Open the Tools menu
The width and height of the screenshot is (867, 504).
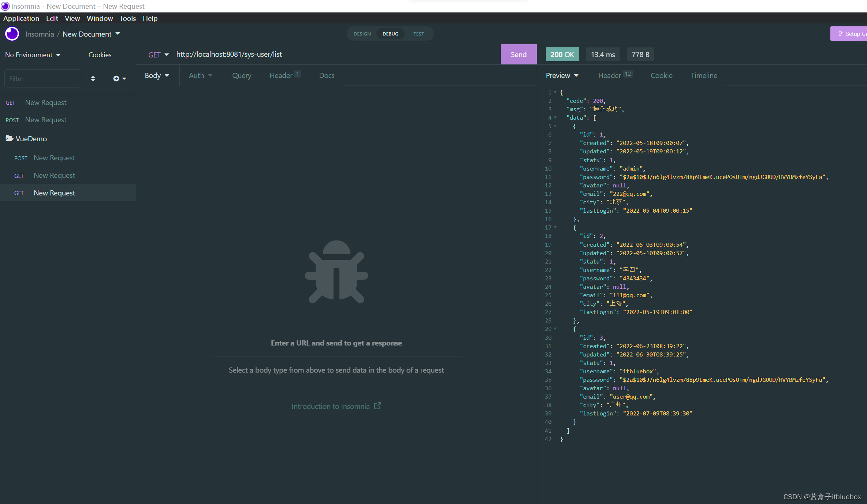tap(127, 18)
